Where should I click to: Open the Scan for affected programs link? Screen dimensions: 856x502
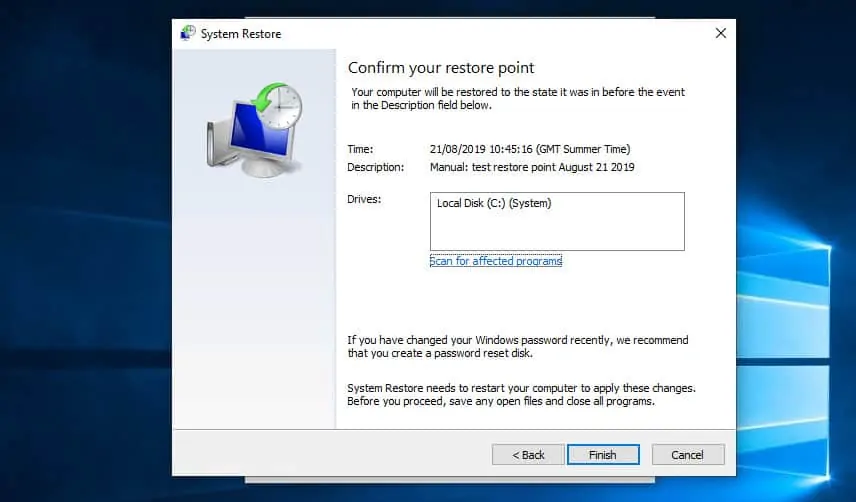coord(496,261)
